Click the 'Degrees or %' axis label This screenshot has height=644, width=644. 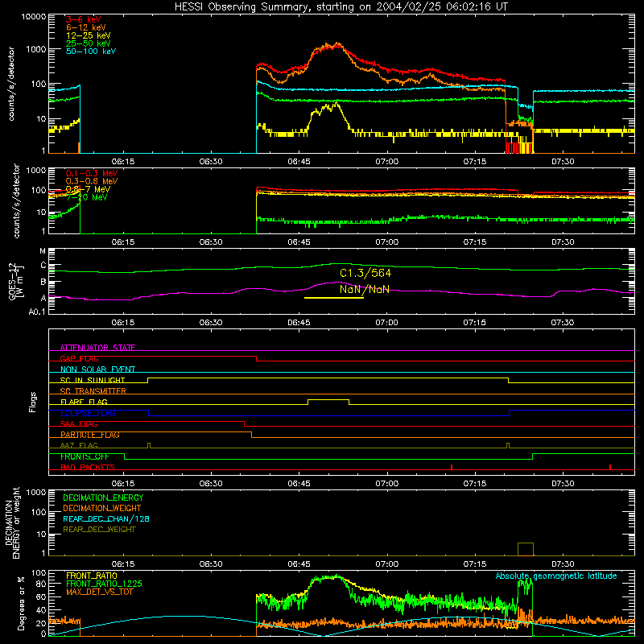[21, 603]
